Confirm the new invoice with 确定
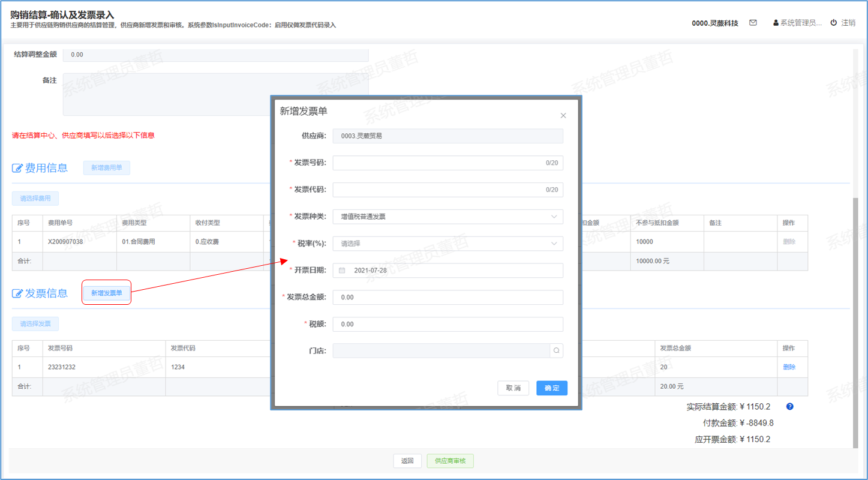 pos(552,388)
